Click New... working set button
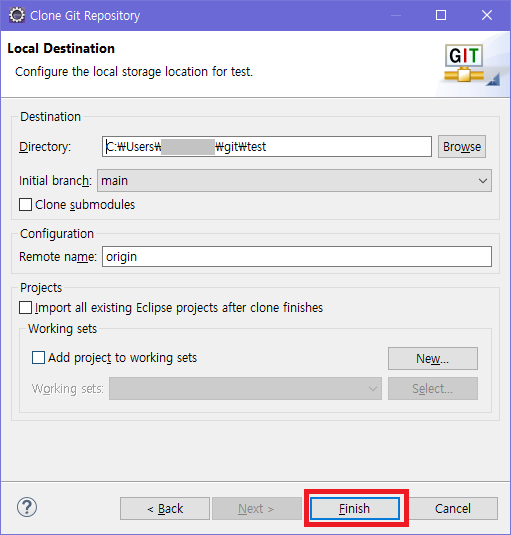Screen dimensions: 511x535 click(433, 358)
